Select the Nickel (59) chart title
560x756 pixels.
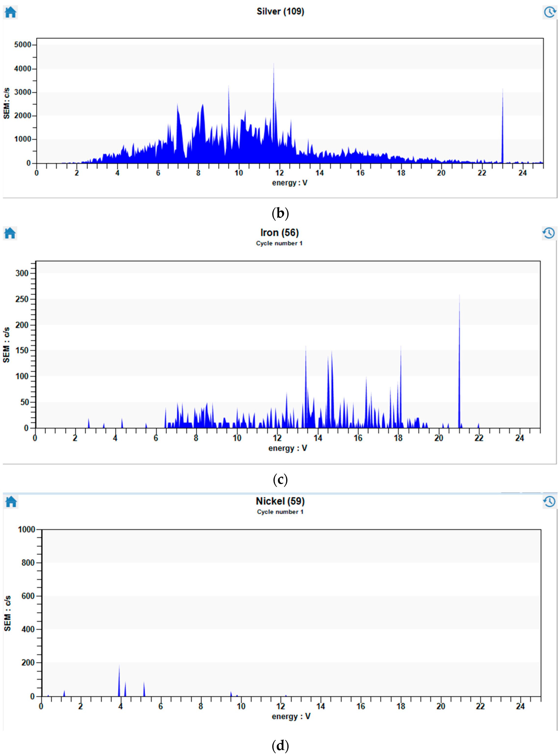point(280,501)
